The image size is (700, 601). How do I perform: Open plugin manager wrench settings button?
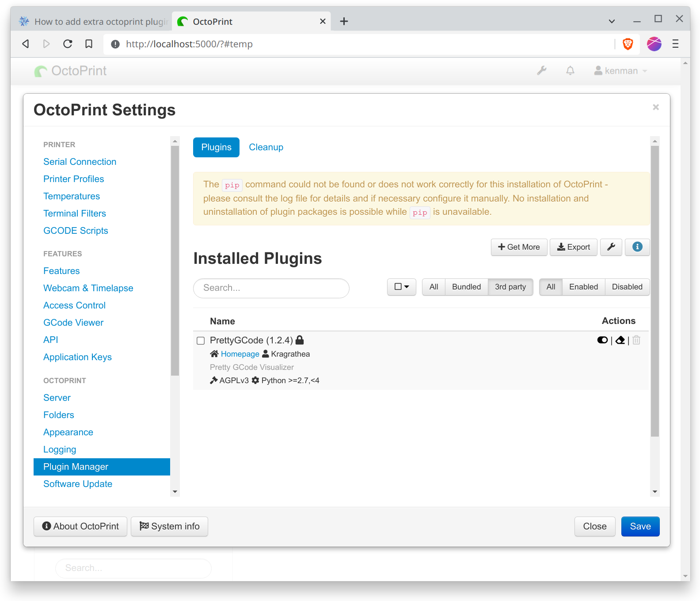[611, 247]
